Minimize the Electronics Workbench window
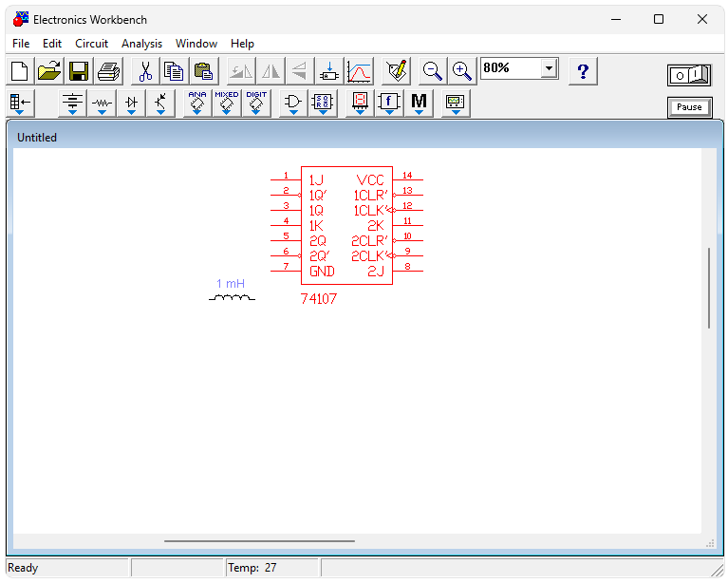 [616, 19]
